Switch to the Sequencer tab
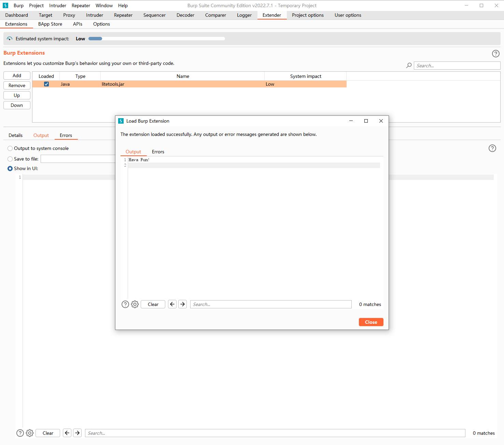 [x=154, y=15]
